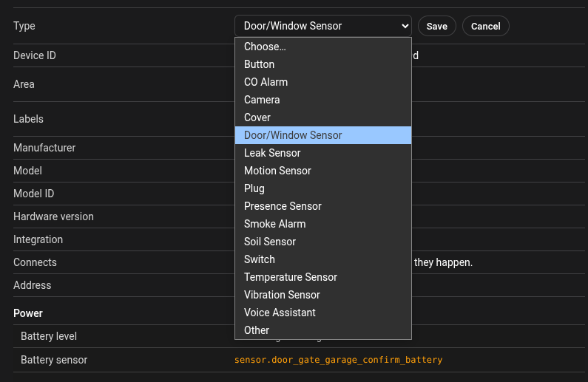Click the Save button

coord(437,26)
